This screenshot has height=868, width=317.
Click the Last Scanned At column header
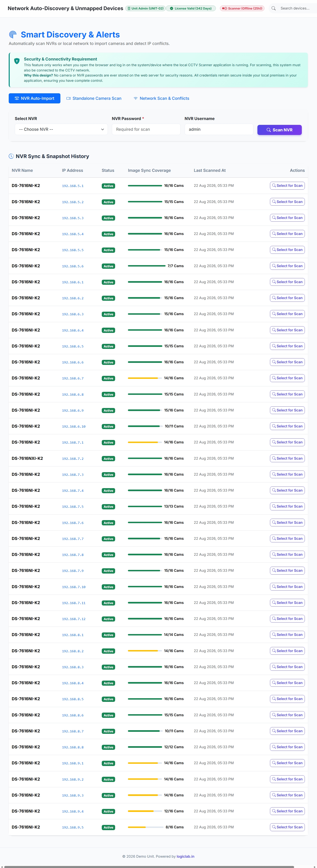pyautogui.click(x=210, y=170)
